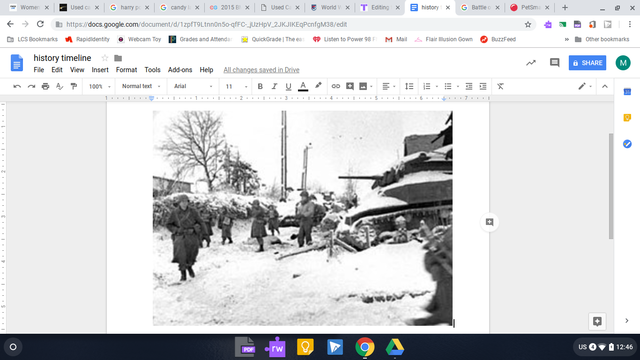Open the zoom level dropdown
This screenshot has height=360, width=640.
click(x=100, y=86)
